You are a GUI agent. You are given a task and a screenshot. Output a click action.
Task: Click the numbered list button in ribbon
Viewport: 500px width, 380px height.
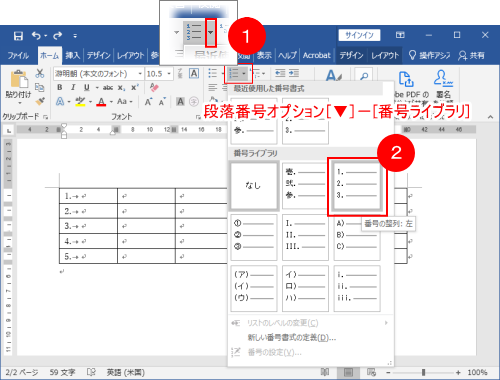point(234,73)
